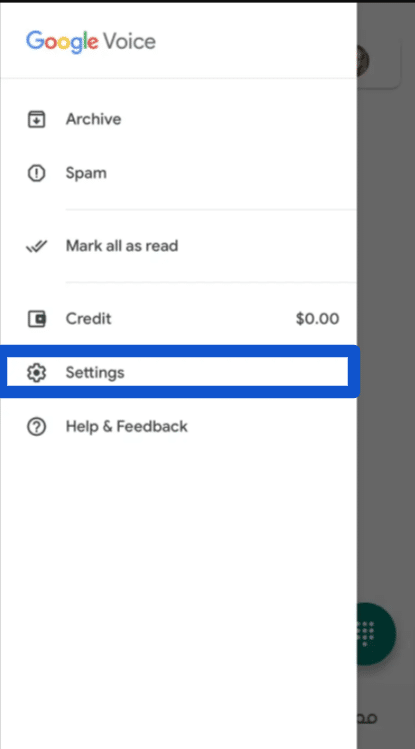This screenshot has width=415, height=749.
Task: Open the Spam folder entry
Action: point(178,173)
